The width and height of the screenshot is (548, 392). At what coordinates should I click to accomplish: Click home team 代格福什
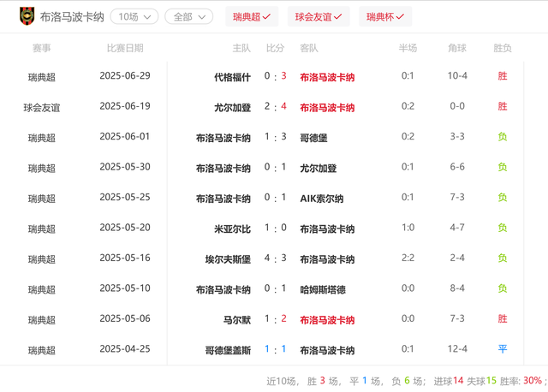coord(232,77)
